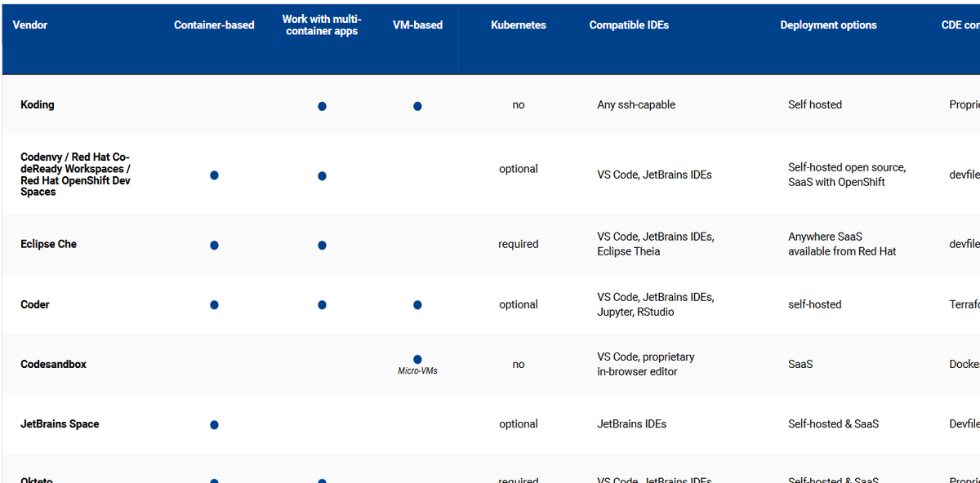Click JetBrains Space's Kubernetes value 'optional'

pyautogui.click(x=519, y=424)
